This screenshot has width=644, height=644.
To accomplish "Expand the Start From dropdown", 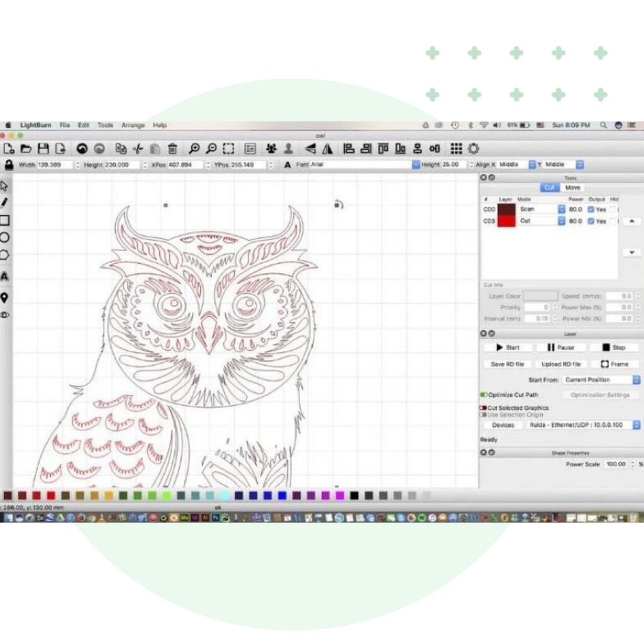I will 636,380.
